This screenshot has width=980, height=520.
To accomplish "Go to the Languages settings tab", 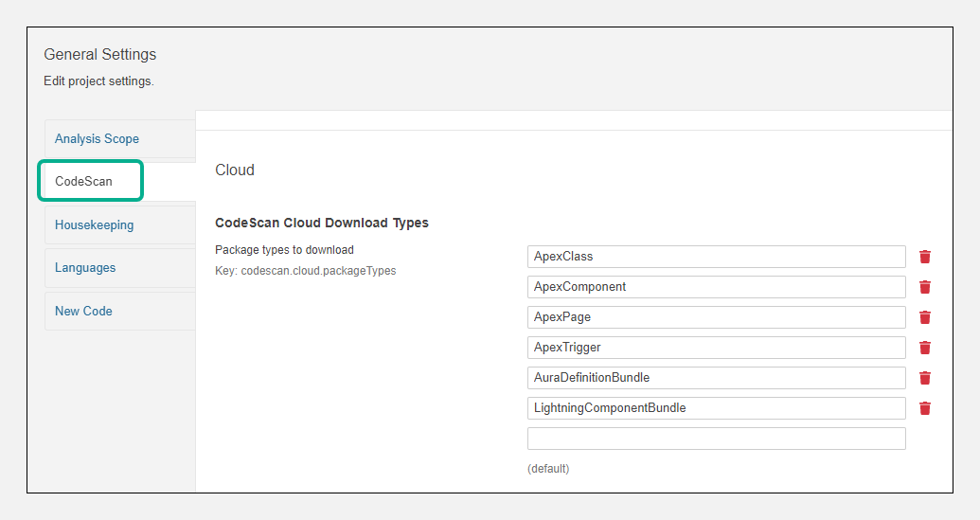I will [85, 268].
